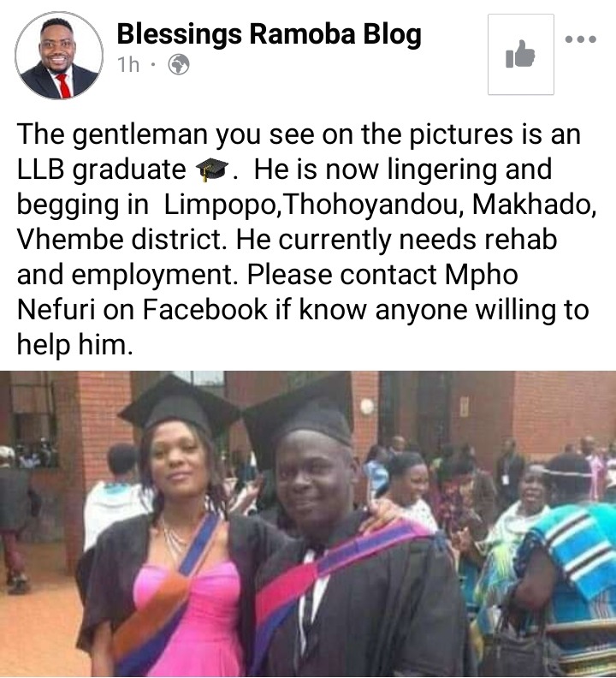
Task: Click the woman's graduation cap in photo
Action: tap(177, 406)
